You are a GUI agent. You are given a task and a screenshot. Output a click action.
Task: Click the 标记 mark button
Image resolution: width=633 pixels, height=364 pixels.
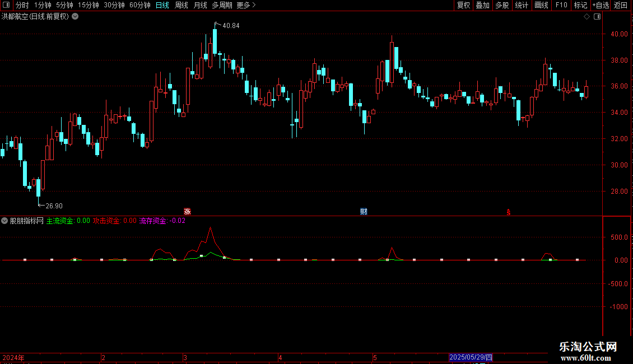coord(580,5)
